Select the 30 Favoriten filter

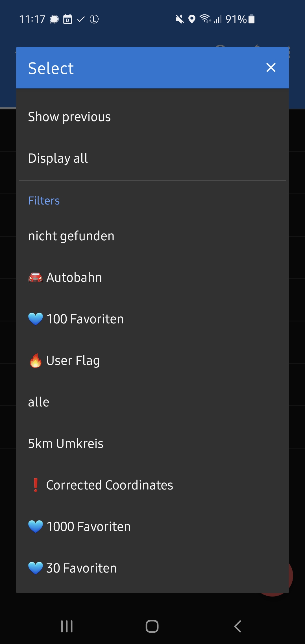click(x=81, y=568)
